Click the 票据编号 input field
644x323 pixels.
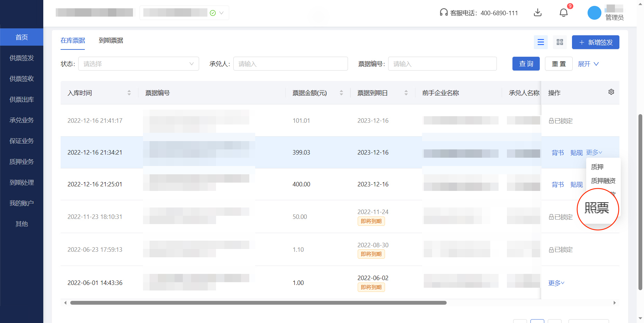442,64
